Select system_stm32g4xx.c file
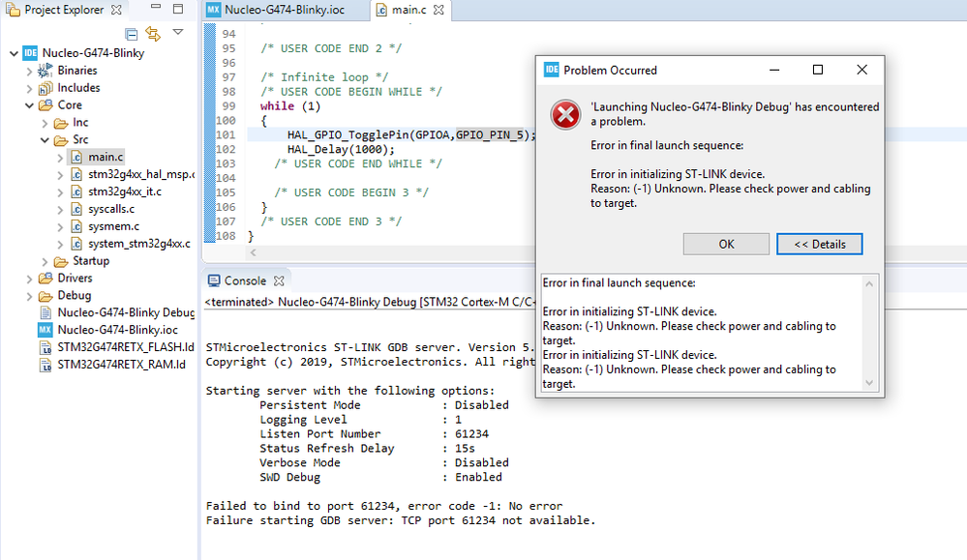The width and height of the screenshot is (967, 560). click(x=138, y=244)
